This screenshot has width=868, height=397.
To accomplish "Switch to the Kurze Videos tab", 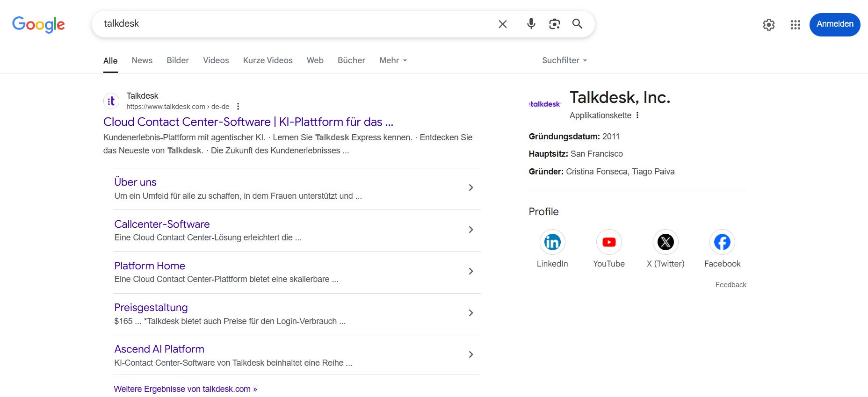I will pyautogui.click(x=268, y=60).
